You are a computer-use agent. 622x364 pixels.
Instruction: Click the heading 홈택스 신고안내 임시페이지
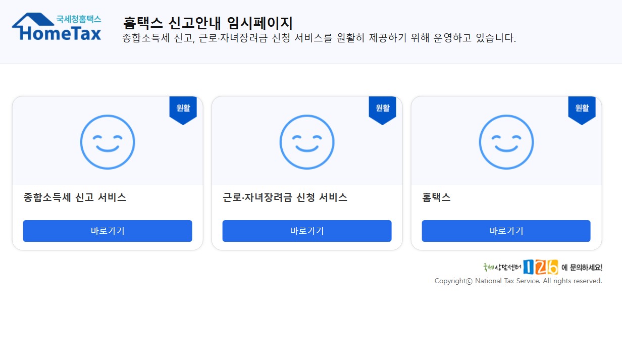click(208, 23)
